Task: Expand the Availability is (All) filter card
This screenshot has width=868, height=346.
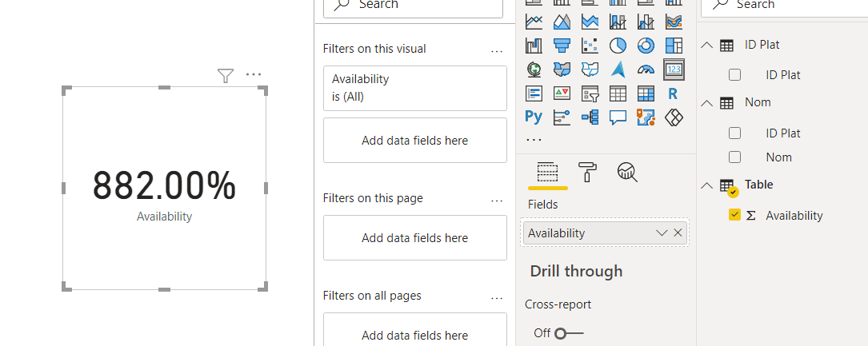Action: 415,88
